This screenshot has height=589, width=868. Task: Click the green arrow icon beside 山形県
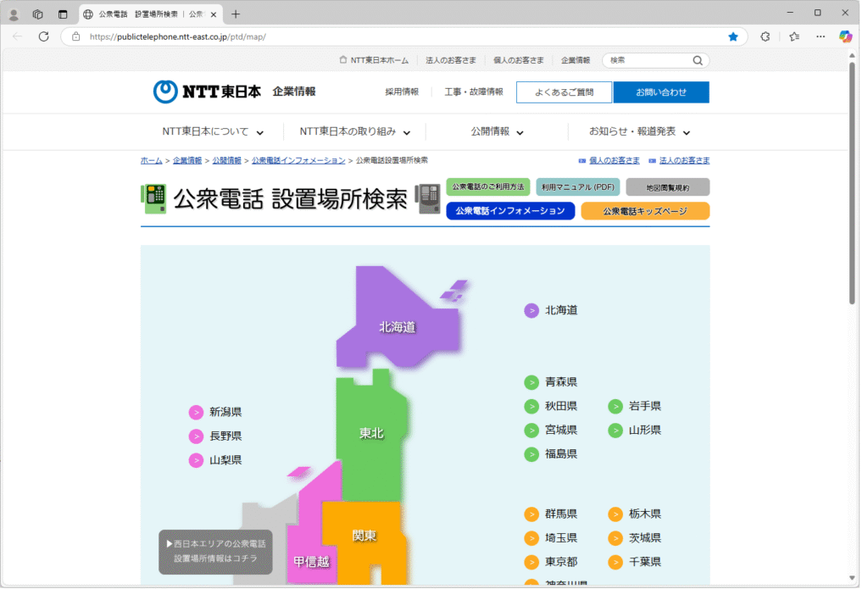(x=615, y=431)
